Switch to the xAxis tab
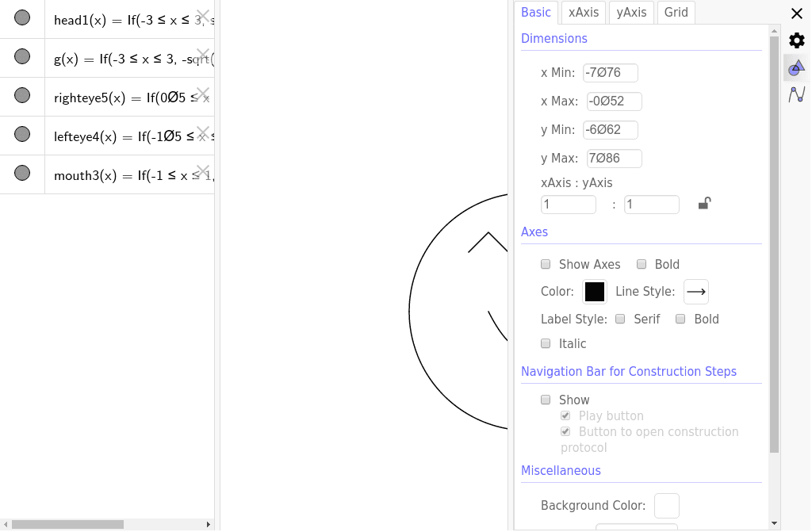This screenshot has height=532, width=812. [x=584, y=12]
